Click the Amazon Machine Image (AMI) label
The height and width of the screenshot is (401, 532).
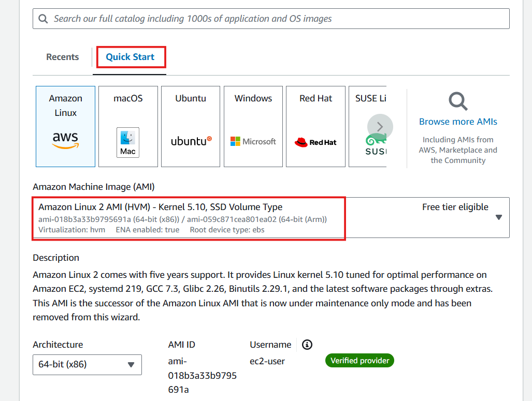94,187
